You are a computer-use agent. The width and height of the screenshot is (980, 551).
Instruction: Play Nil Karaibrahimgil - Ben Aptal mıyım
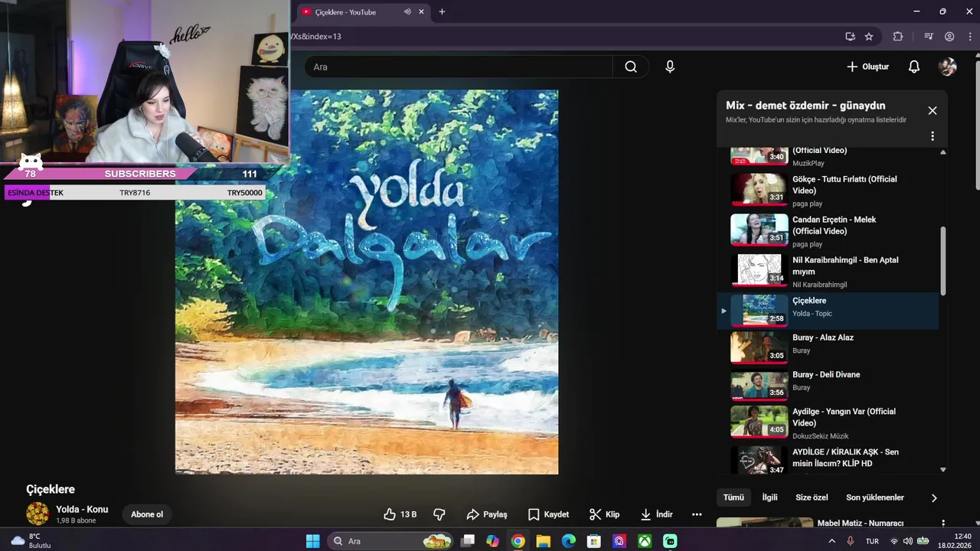click(x=828, y=272)
